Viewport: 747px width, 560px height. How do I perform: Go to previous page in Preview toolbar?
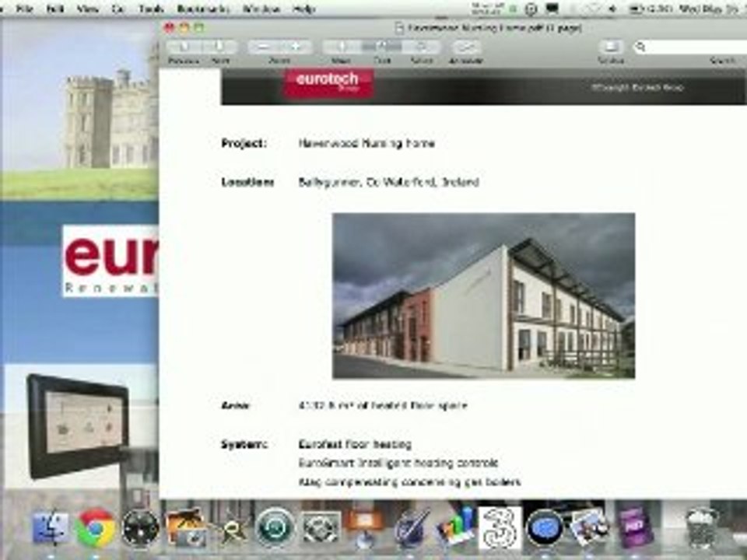184,46
